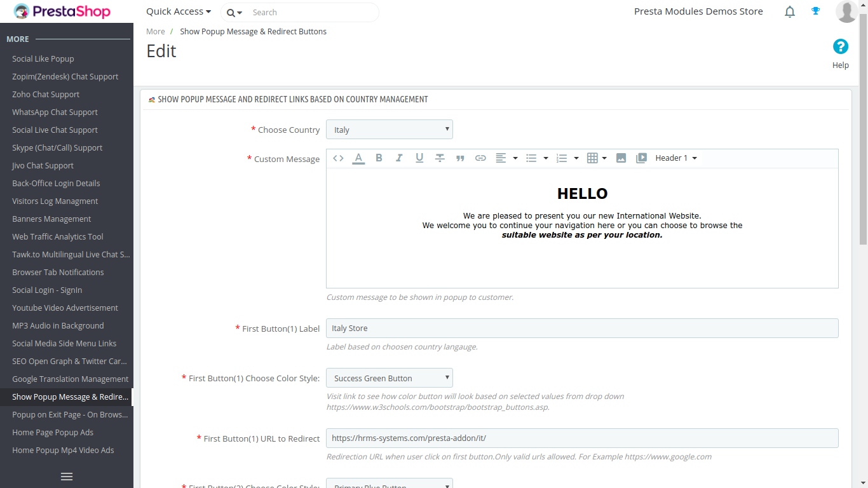Open the user profile avatar menu
Image resolution: width=868 pixels, height=488 pixels.
pyautogui.click(x=846, y=11)
